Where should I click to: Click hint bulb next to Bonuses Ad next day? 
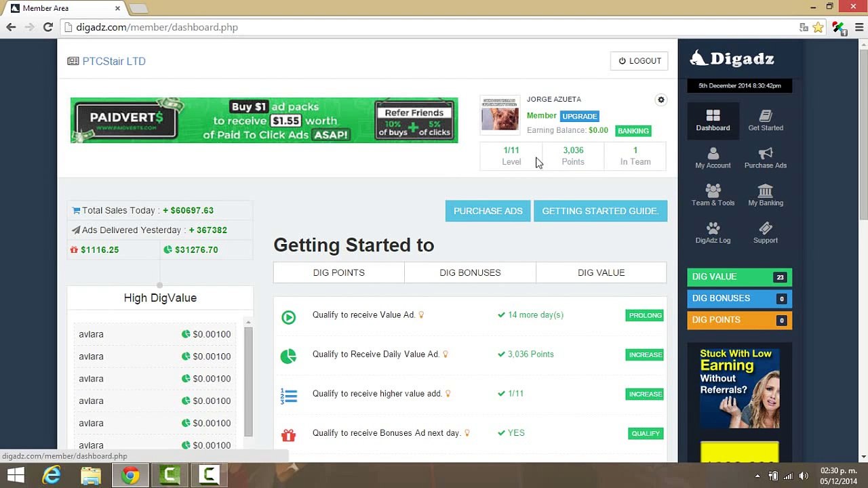[x=467, y=432]
